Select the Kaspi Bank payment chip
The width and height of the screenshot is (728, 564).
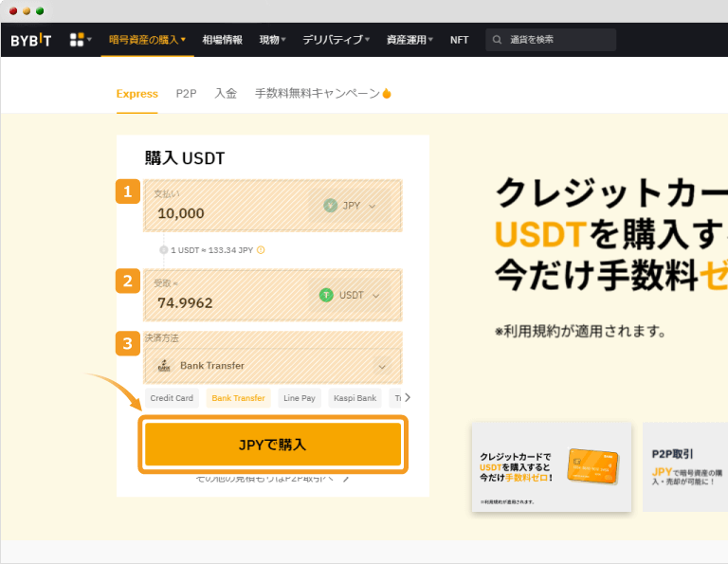pos(355,398)
